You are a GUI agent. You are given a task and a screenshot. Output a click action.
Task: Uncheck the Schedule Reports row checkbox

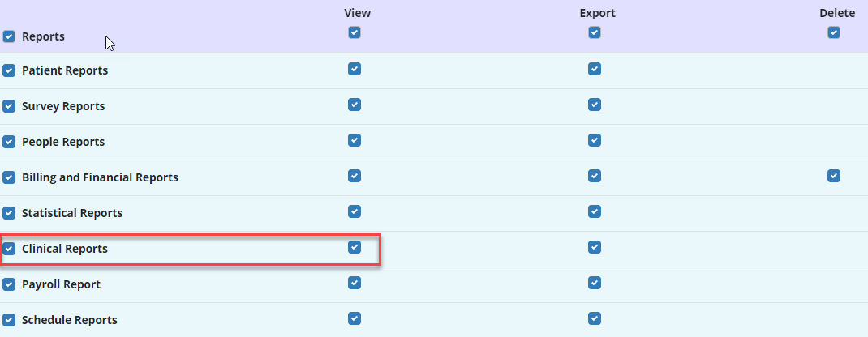9,320
